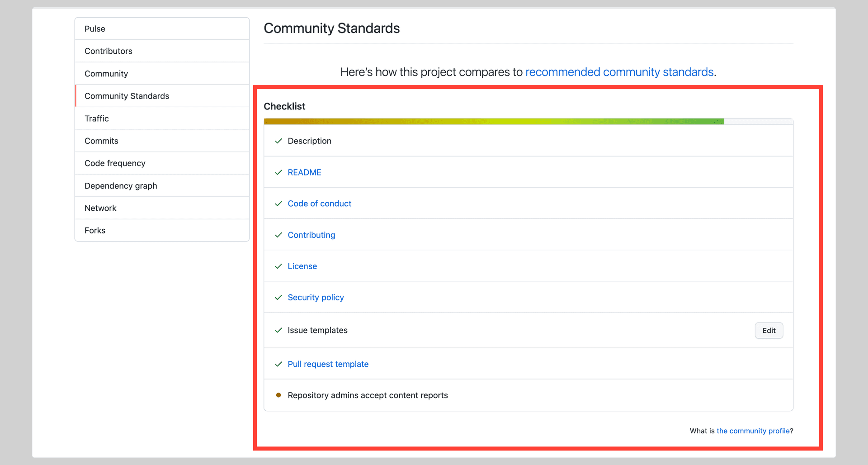Click the checkmark beside Pull request template
This screenshot has height=465, width=868.
pos(278,364)
